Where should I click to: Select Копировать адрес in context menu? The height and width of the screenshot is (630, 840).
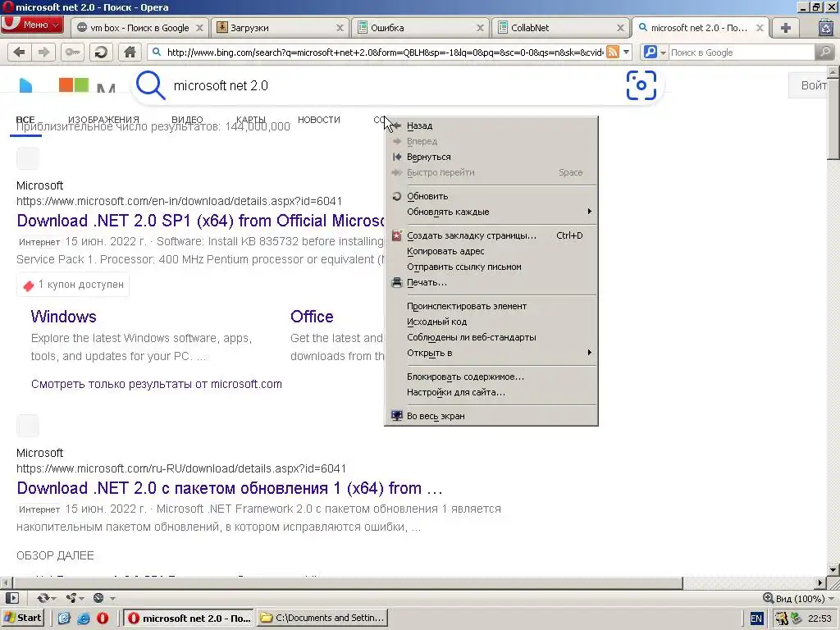pyautogui.click(x=491, y=251)
